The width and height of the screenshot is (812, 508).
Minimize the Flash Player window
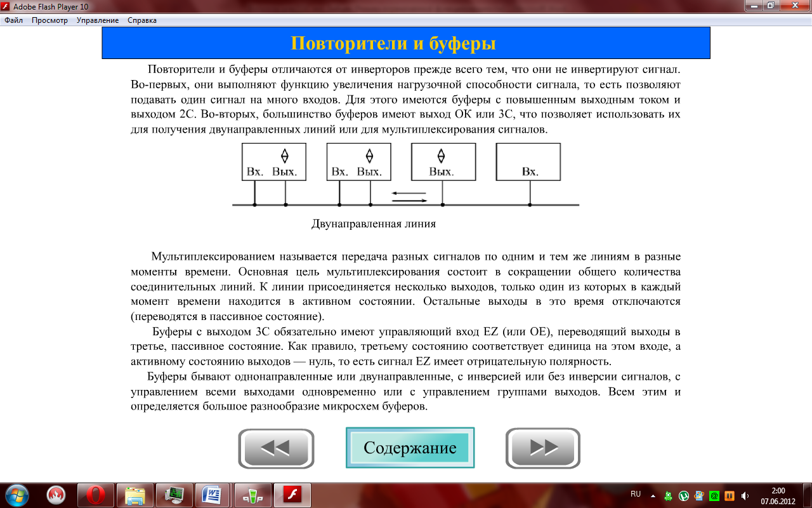pos(754,5)
